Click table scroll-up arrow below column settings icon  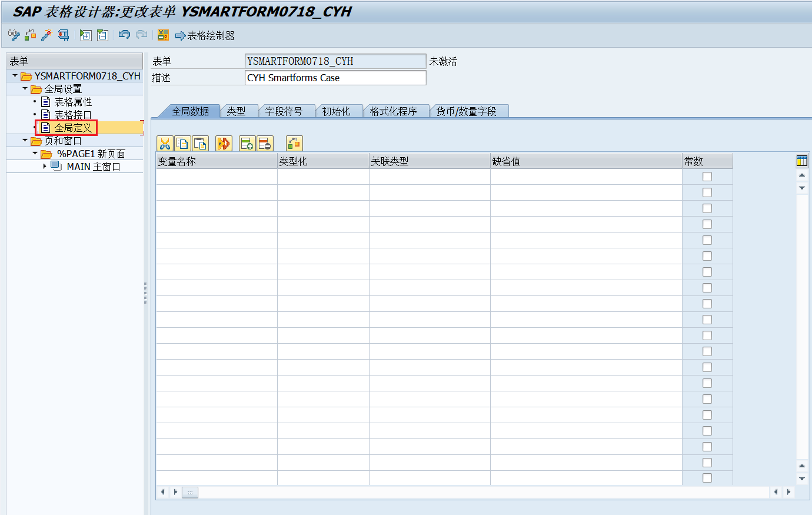click(801, 175)
